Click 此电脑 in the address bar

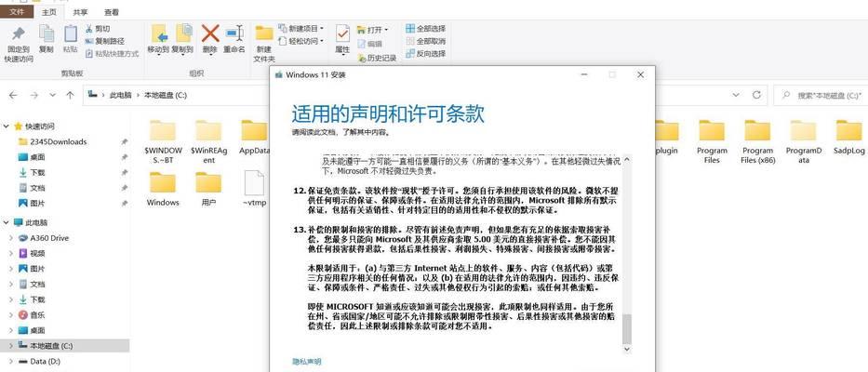(x=121, y=95)
